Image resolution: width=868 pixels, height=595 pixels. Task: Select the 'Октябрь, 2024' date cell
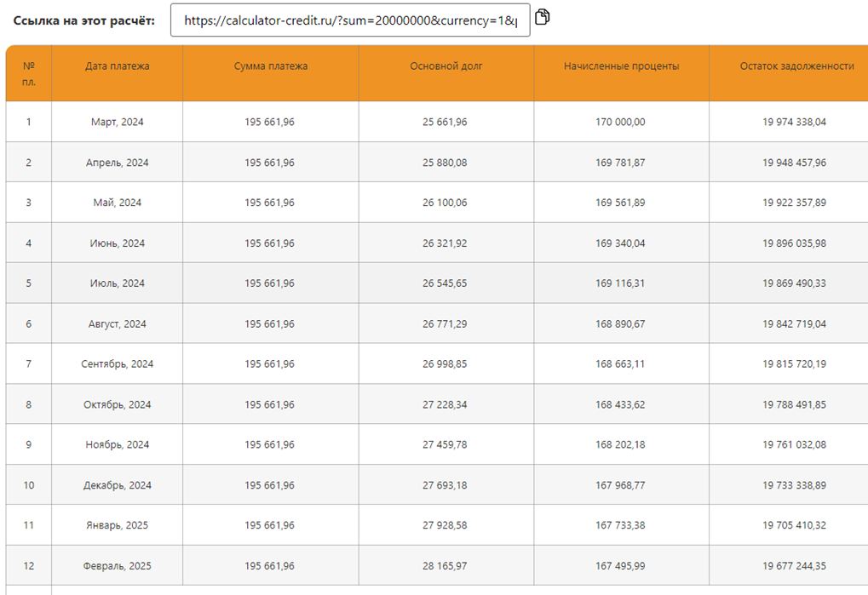[x=117, y=405]
